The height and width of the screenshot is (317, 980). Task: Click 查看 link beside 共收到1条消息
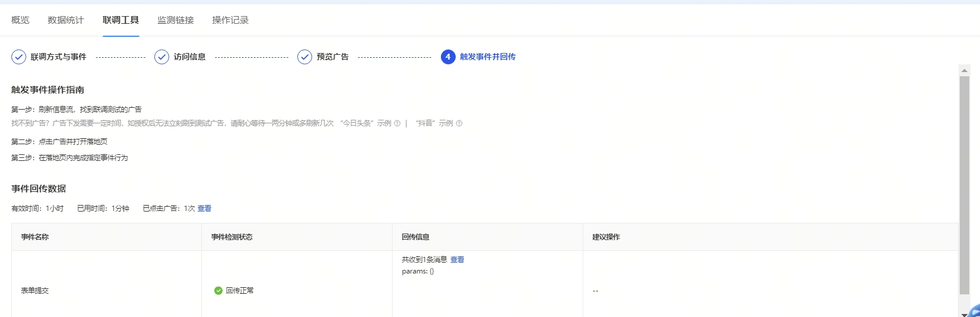(x=457, y=260)
